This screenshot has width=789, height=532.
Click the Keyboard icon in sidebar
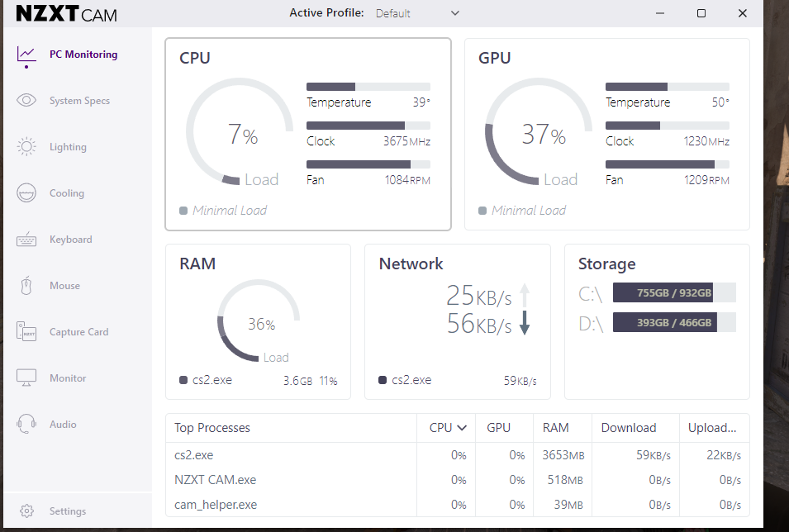(x=26, y=240)
